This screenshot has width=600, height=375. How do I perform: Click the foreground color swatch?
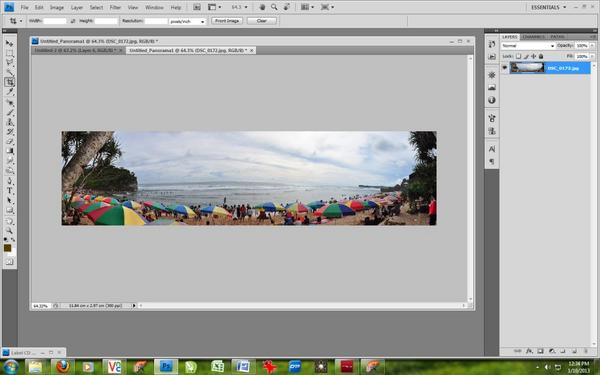(8, 248)
